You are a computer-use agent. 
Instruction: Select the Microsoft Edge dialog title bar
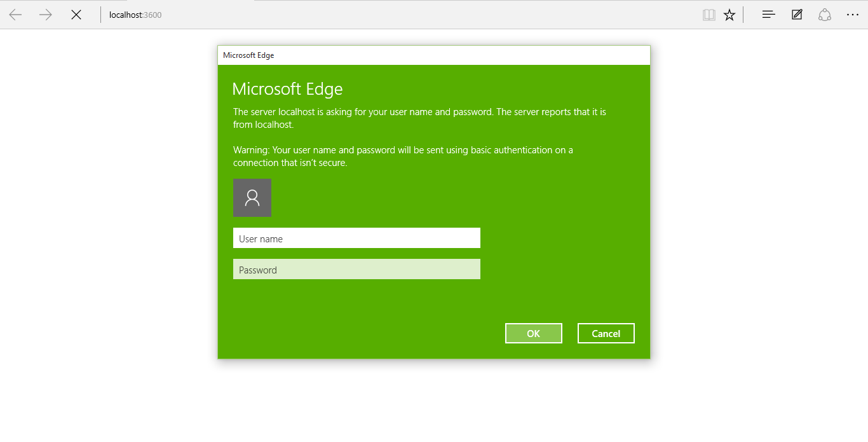click(434, 55)
